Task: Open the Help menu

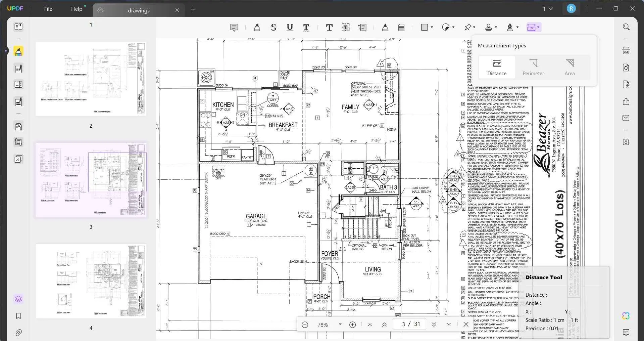Action: 77,9
